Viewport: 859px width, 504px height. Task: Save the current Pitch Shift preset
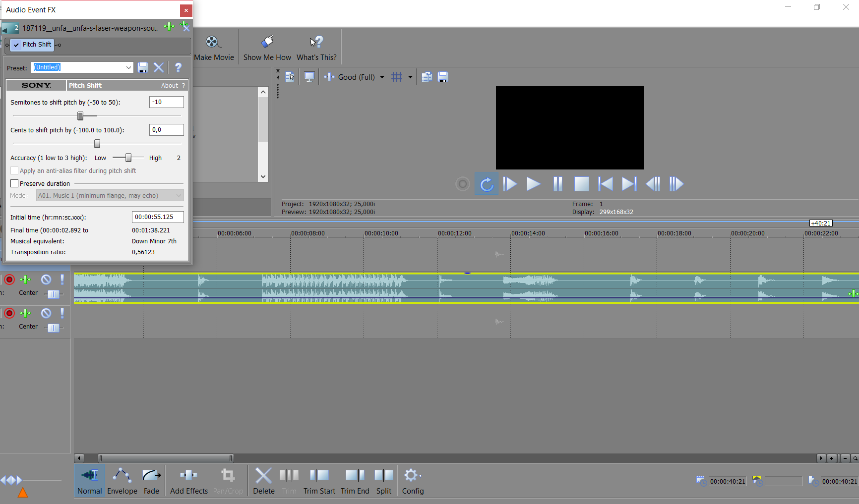point(143,67)
